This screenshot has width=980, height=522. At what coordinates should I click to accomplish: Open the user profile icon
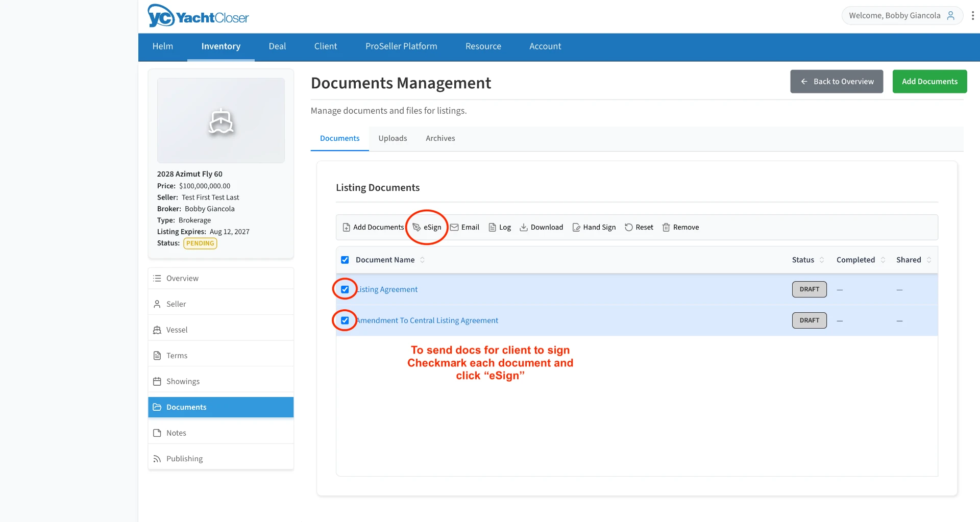pyautogui.click(x=950, y=15)
